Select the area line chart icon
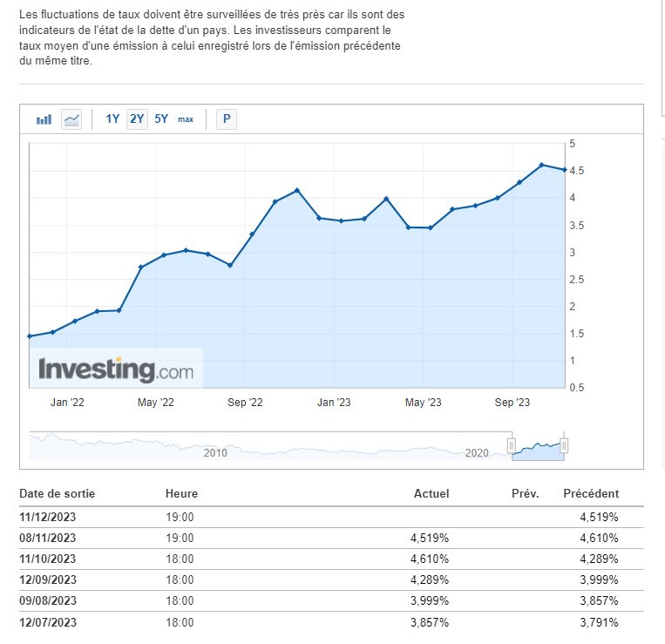 coord(71,119)
